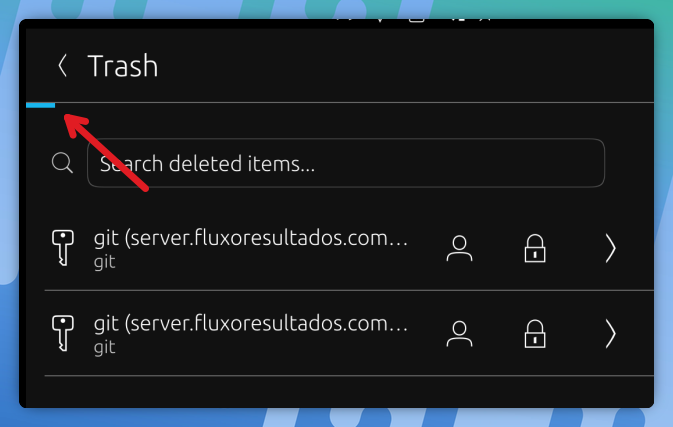Viewport: 673px width, 427px height.
Task: Click the 'git' subtitle under second entry
Action: click(105, 347)
